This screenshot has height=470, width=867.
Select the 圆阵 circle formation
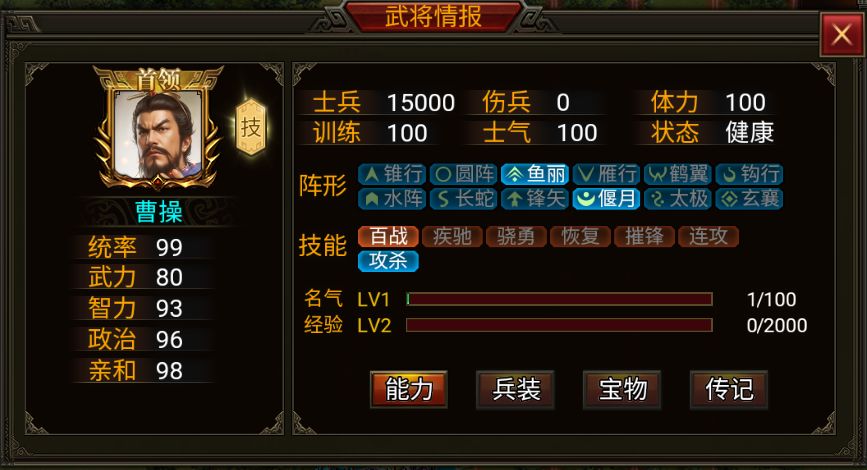pos(463,174)
